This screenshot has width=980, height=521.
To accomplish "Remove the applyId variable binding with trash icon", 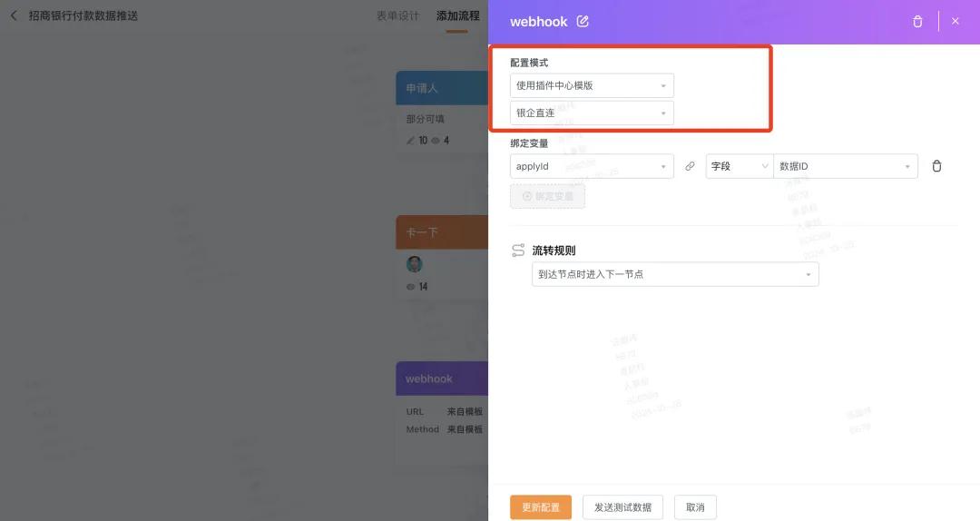I will point(936,166).
